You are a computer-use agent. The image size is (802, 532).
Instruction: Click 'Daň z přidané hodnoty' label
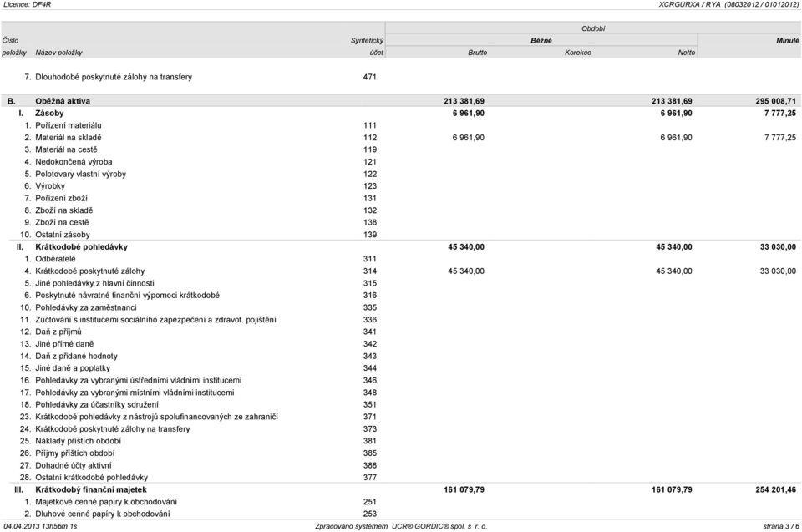coord(76,356)
